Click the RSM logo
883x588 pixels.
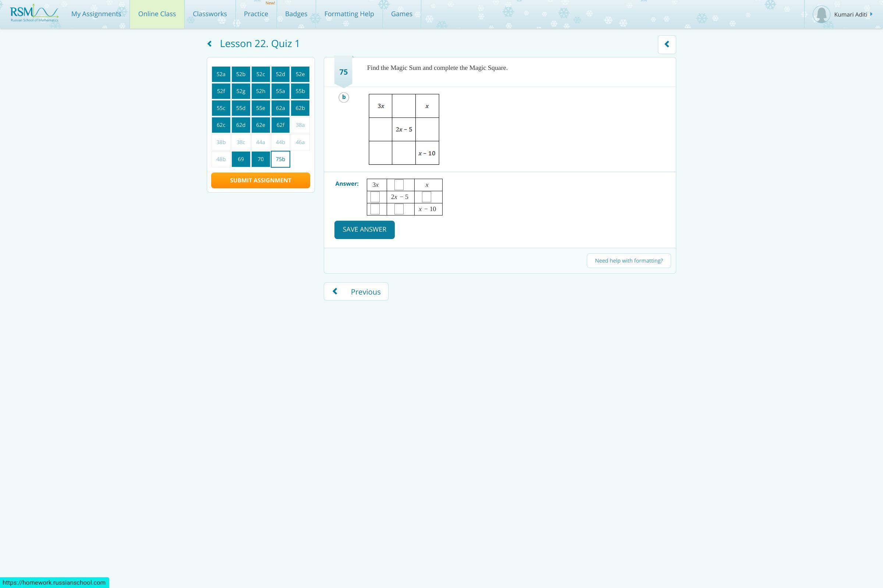pyautogui.click(x=34, y=14)
